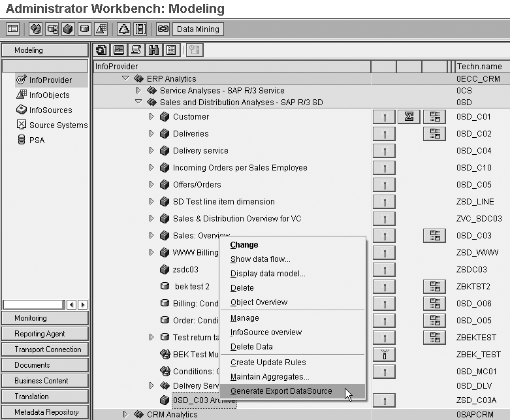Open the Documents section
Image resolution: width=510 pixels, height=420 pixels.
tap(45, 364)
